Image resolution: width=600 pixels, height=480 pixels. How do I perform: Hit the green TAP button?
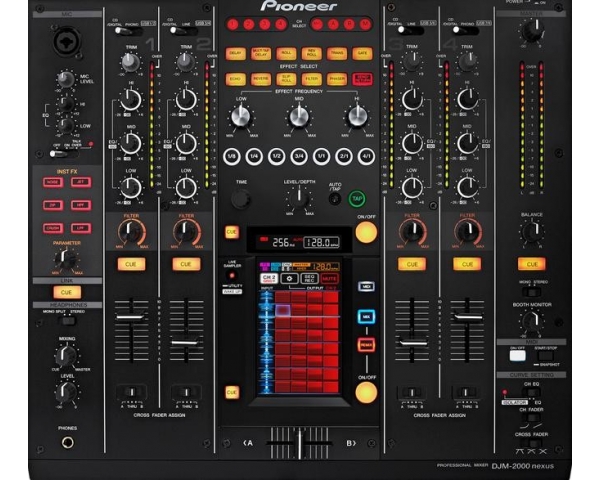(x=357, y=199)
